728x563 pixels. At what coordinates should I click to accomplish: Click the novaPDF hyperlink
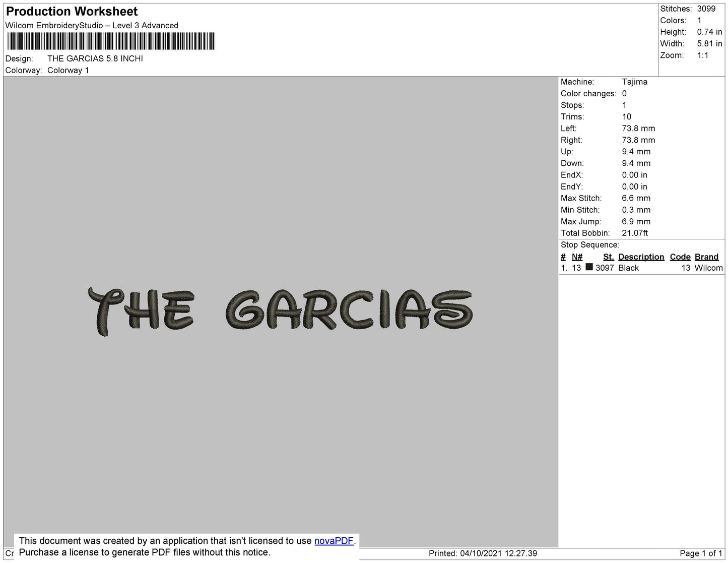pyautogui.click(x=334, y=541)
